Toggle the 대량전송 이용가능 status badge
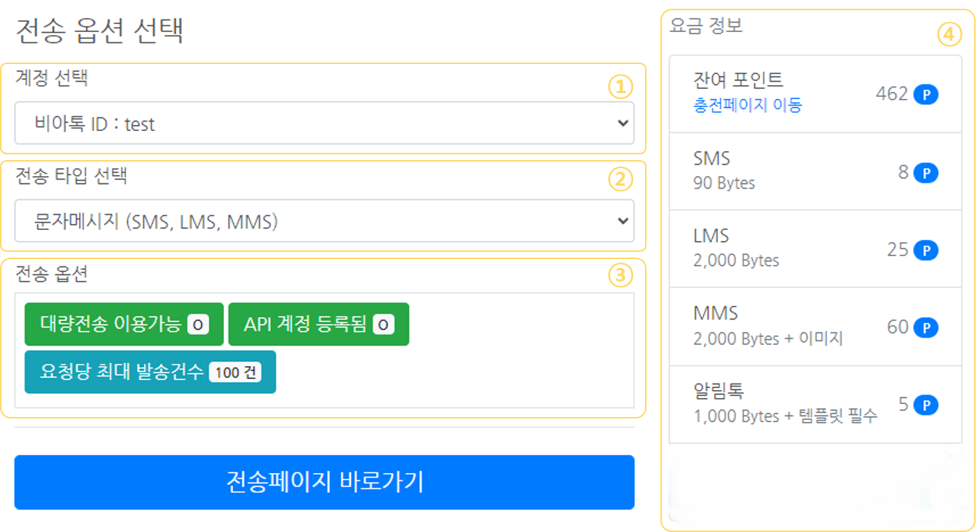Viewport: 980px width, 532px height. click(124, 325)
